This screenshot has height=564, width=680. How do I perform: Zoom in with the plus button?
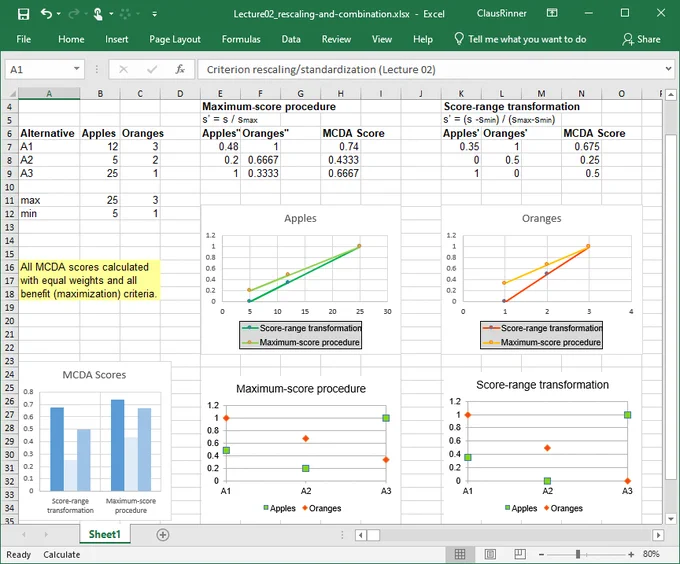631,554
